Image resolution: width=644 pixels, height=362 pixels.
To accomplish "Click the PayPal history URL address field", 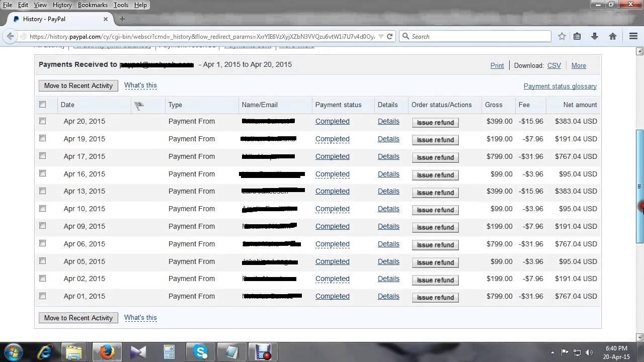I will click(202, 36).
